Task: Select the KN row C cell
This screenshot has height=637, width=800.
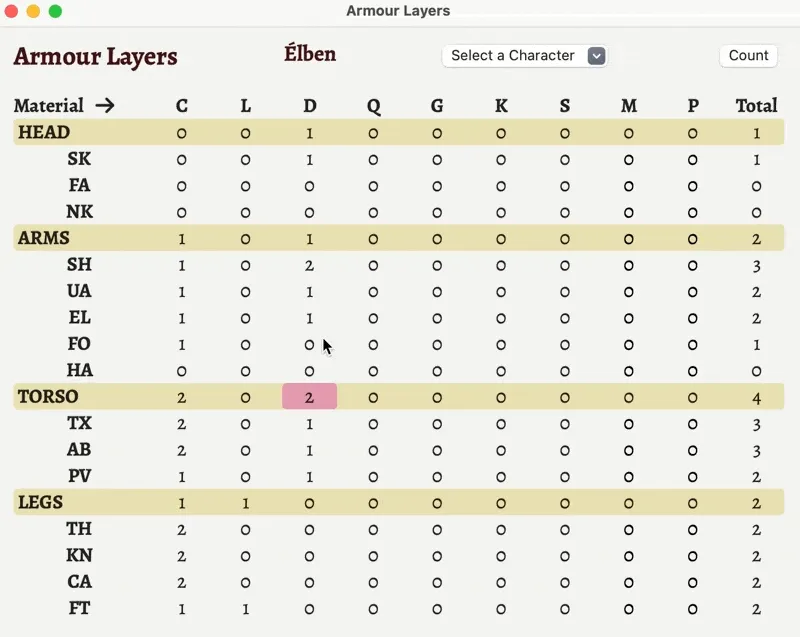Action: (x=181, y=555)
